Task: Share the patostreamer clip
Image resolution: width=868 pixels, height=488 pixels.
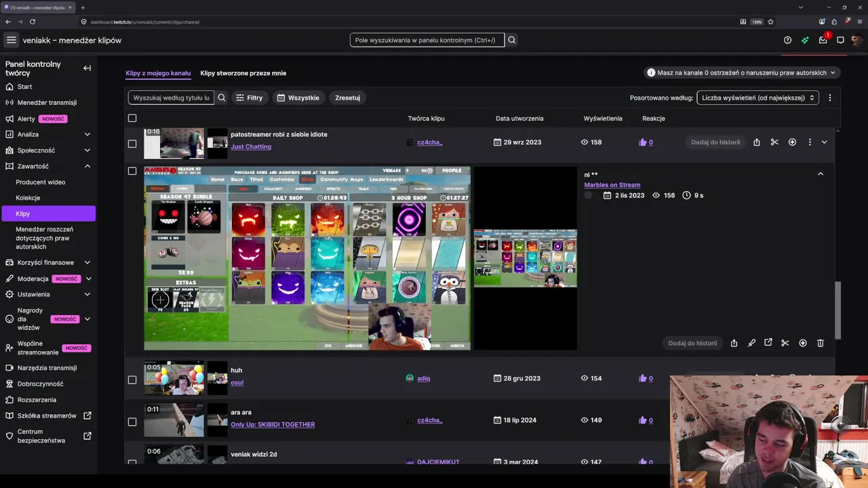Action: click(757, 142)
